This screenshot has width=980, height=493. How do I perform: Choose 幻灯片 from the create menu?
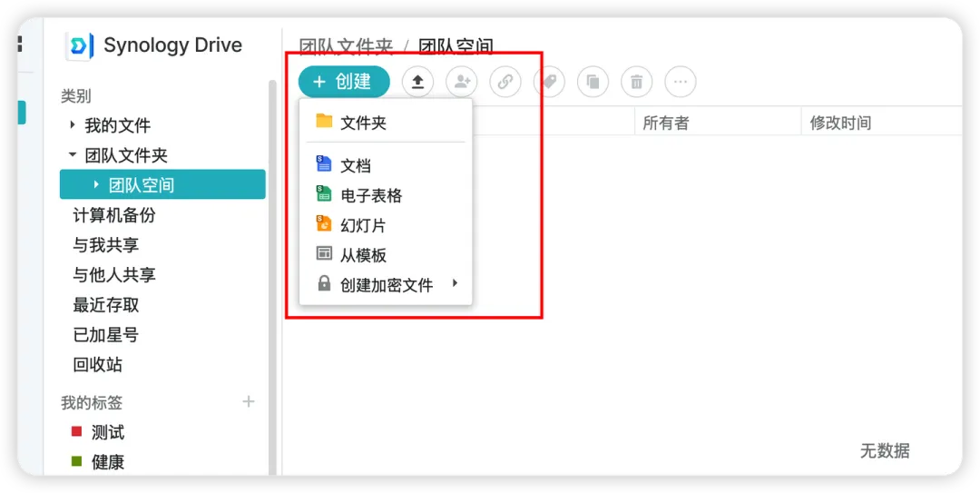pos(386,225)
